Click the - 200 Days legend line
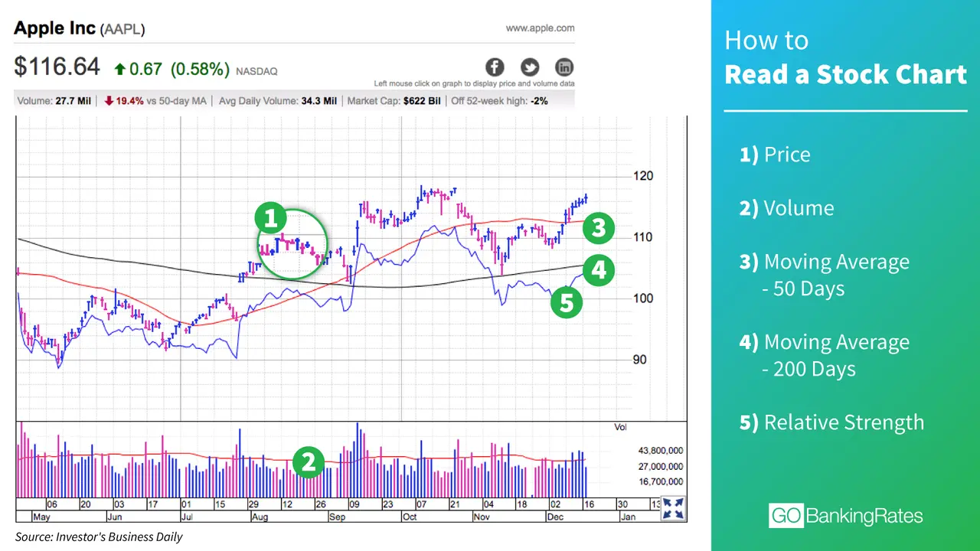Viewport: 980px width, 551px height. [808, 369]
